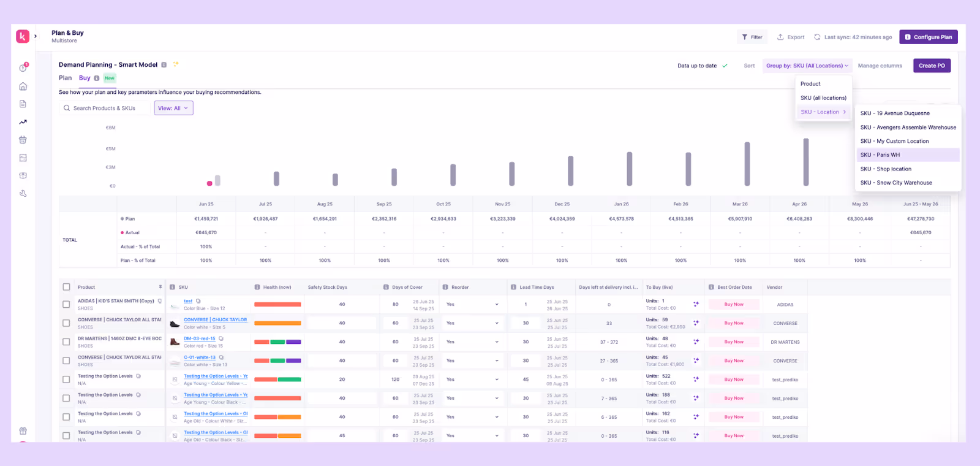
Task: Click the Configure Plan button
Action: [x=929, y=37]
